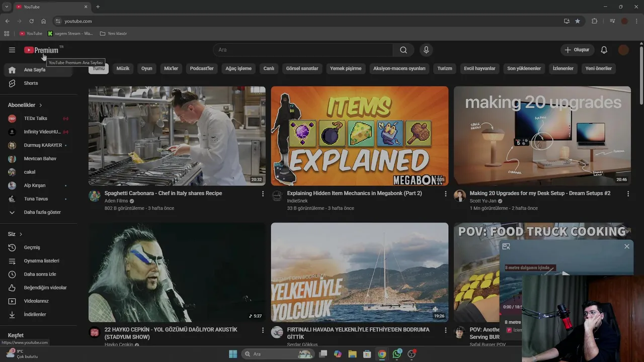Expand the miniplayer to full view

(506, 246)
